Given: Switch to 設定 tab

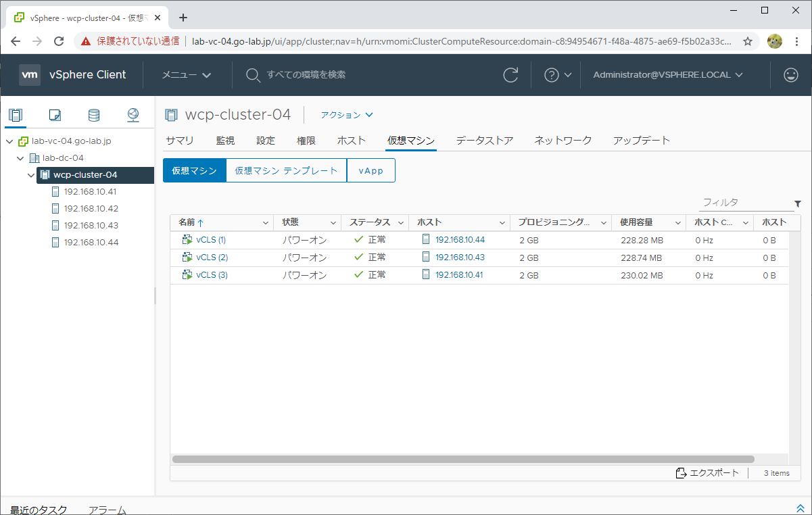Looking at the screenshot, I should pos(266,141).
